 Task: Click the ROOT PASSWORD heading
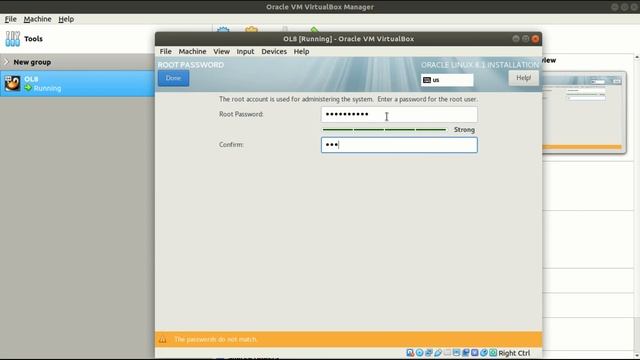pos(191,65)
